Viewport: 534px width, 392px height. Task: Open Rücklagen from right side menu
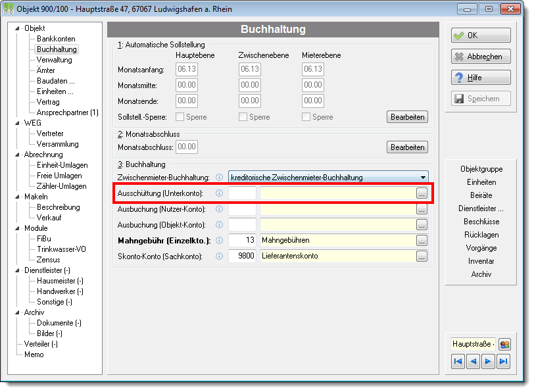point(481,235)
